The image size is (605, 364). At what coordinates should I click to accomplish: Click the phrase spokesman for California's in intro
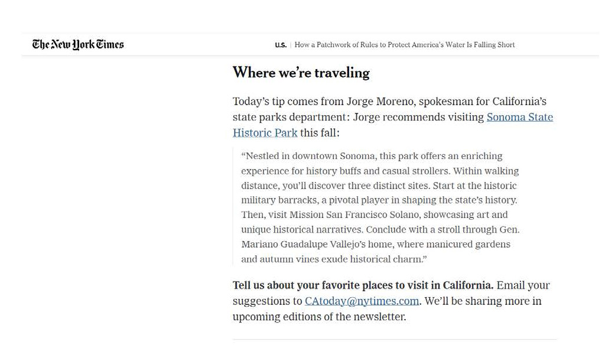[x=482, y=102]
